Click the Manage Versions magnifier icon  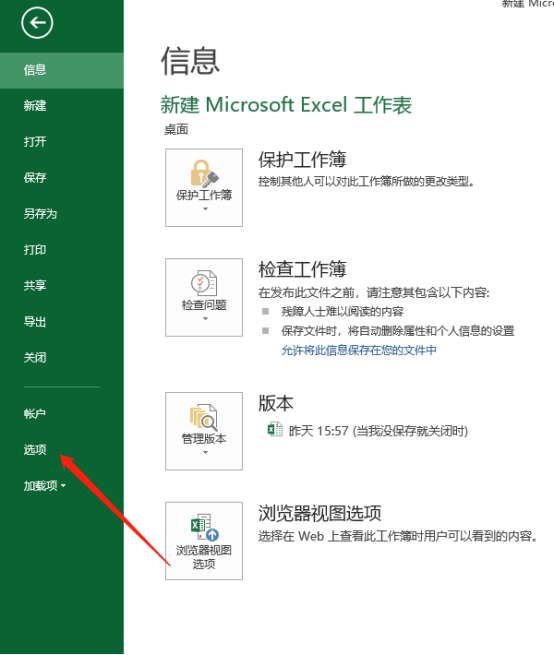coord(204,417)
